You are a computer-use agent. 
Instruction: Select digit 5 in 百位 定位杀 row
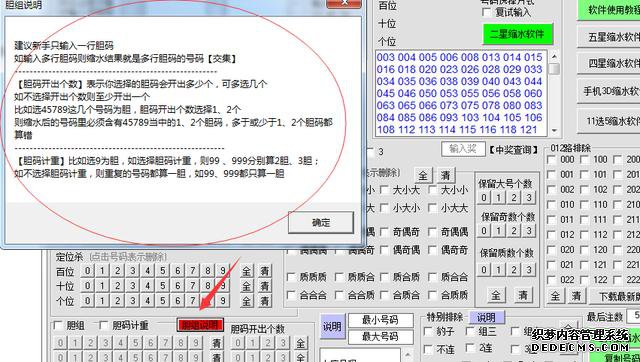click(x=162, y=271)
